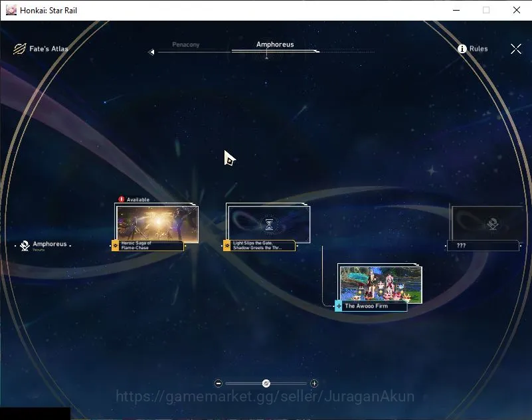Viewport: 532px width, 420px height.
Task: Zoom out with the minus button
Action: (219, 383)
